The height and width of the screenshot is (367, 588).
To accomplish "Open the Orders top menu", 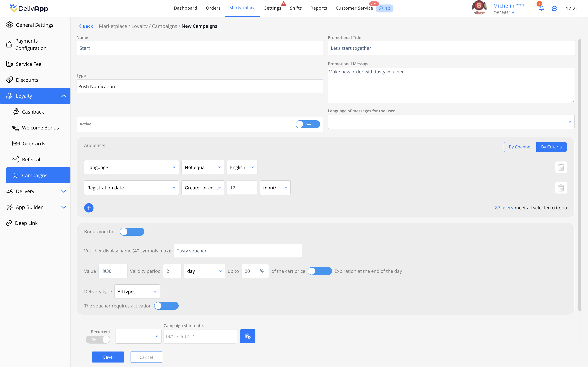I will click(213, 8).
